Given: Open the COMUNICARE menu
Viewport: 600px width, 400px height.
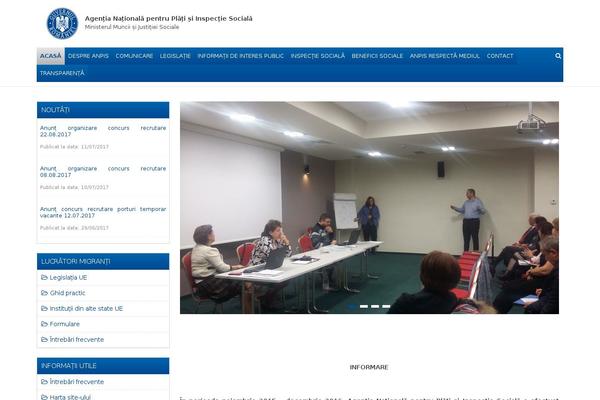Looking at the screenshot, I should pos(134,56).
